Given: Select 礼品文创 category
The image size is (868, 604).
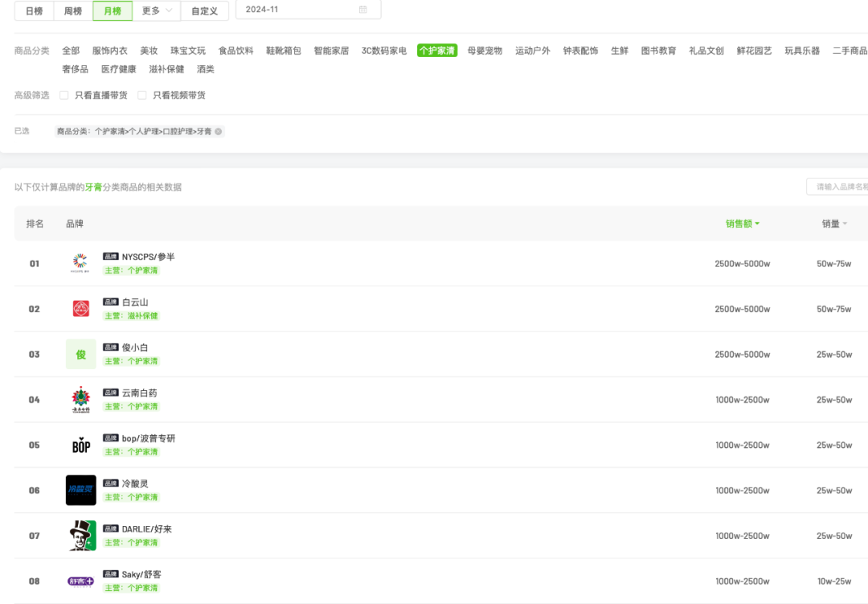Looking at the screenshot, I should 706,51.
